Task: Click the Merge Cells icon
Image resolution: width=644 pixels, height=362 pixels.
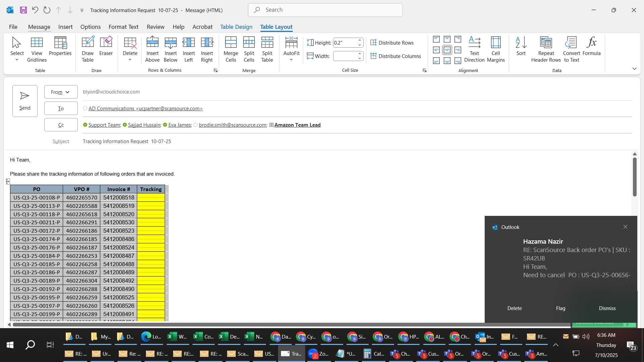Action: (231, 50)
